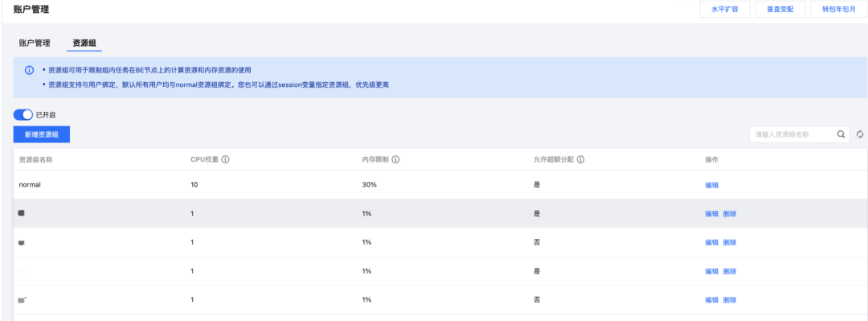Click the 水平扩容 button
This screenshot has height=321, width=868.
tap(725, 10)
